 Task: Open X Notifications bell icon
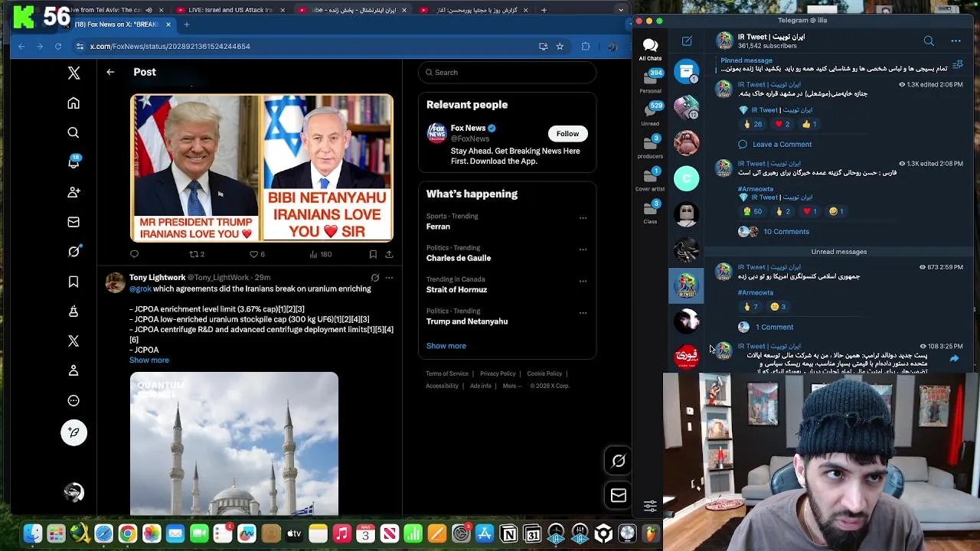click(x=73, y=162)
